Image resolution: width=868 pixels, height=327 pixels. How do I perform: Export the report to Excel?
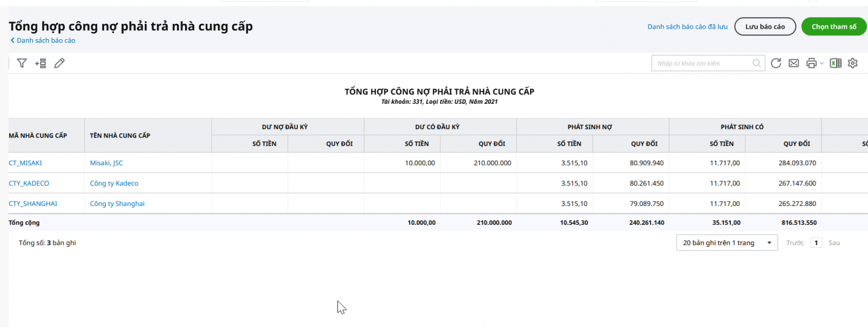[x=835, y=64]
